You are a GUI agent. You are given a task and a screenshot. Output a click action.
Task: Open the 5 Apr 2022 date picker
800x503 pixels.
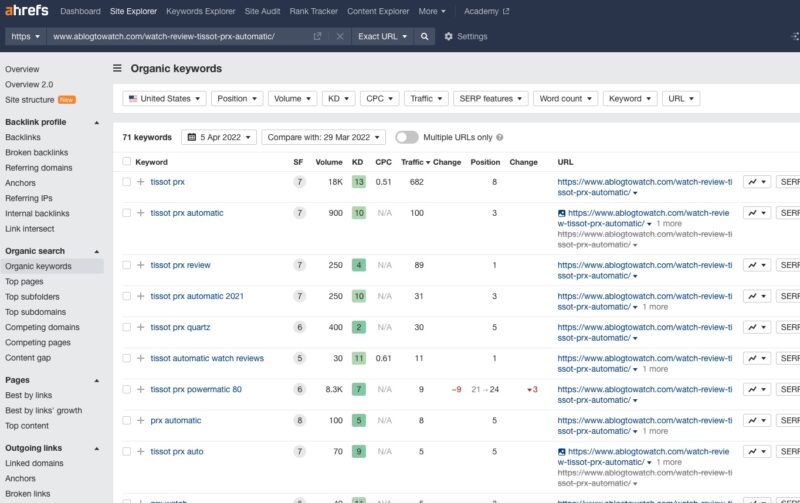coord(219,137)
